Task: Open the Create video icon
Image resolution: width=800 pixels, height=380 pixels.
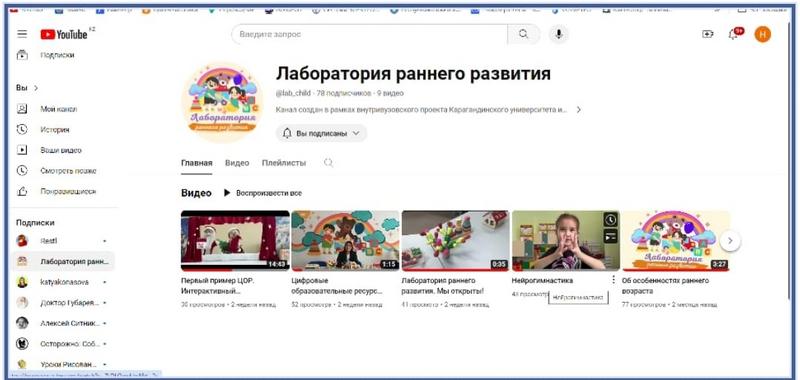Action: (708, 34)
